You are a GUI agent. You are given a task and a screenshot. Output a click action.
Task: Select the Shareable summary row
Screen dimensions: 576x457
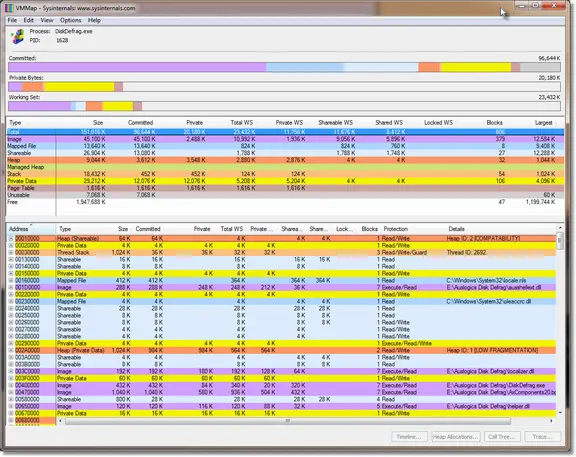285,153
